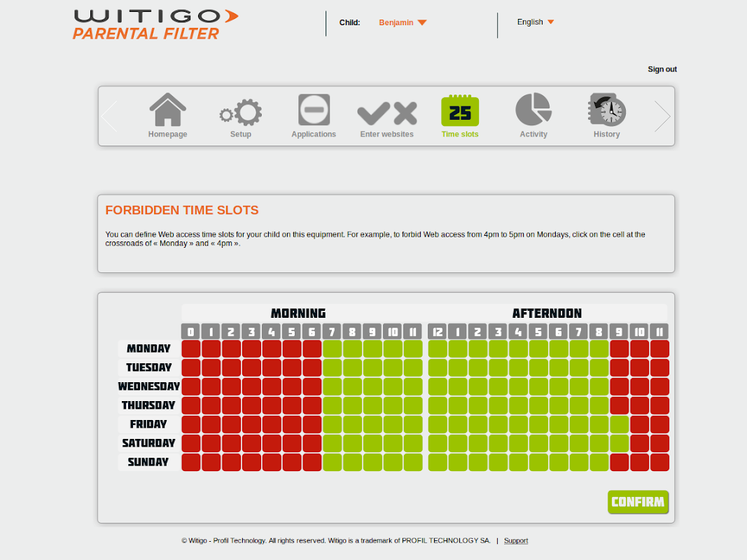Toggle Sunday 12 afternoon slot

click(438, 463)
